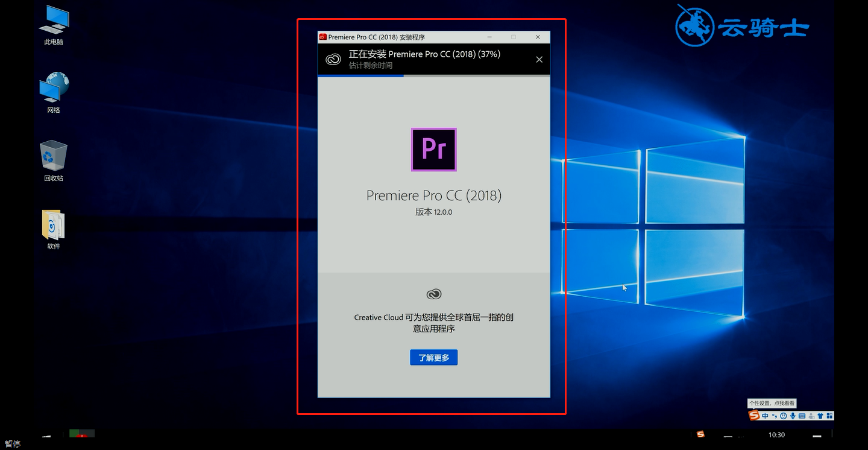Click the microphone voice input icon

pyautogui.click(x=793, y=416)
